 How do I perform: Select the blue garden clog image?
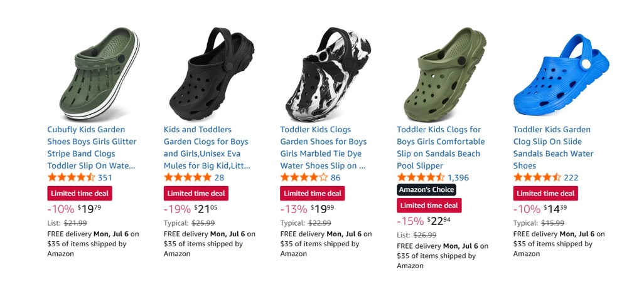coord(561,74)
